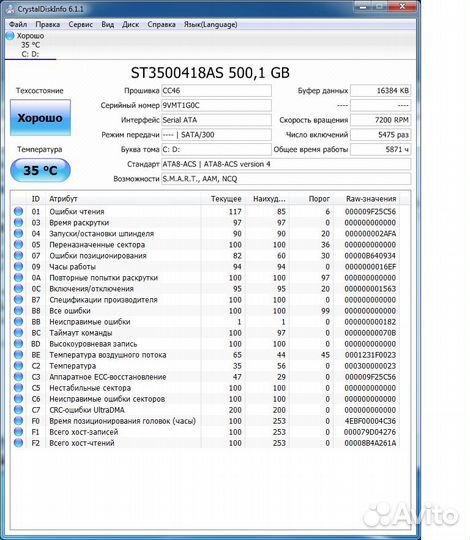Click the status orb for Переназначенные сектора row
470x540 pixels.
point(18,244)
